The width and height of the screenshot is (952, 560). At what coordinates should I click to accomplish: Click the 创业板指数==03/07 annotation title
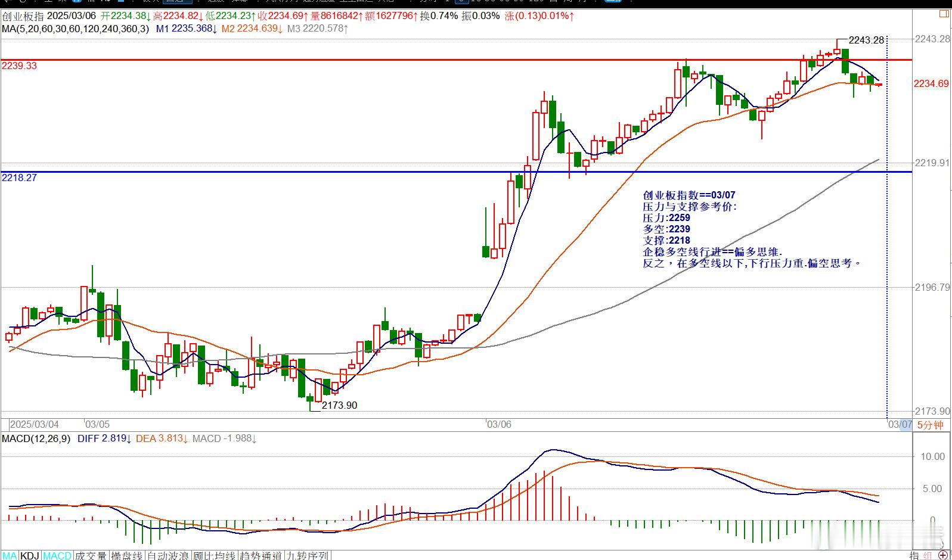coord(689,195)
